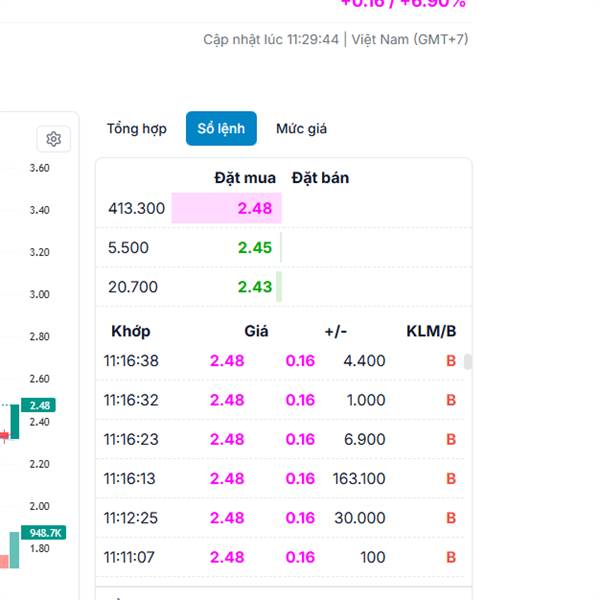This screenshot has height=600, width=600.
Task: Switch to the Tổng hợp tab
Action: pos(136,129)
